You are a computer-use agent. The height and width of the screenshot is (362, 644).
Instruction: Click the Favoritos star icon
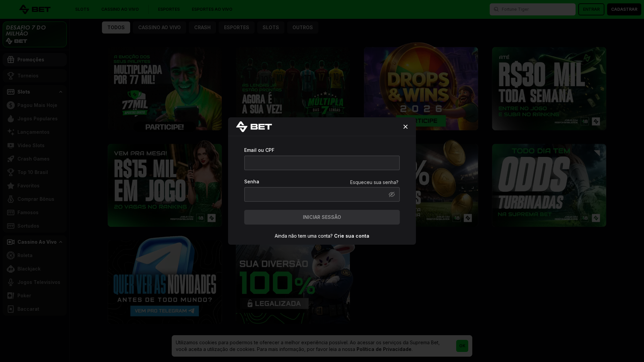[x=11, y=186]
